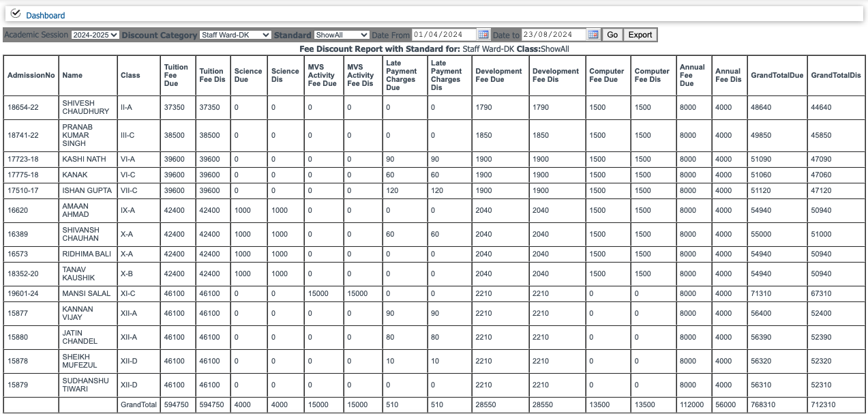
Task: Click the total development fee discount 28550
Action: (543, 404)
